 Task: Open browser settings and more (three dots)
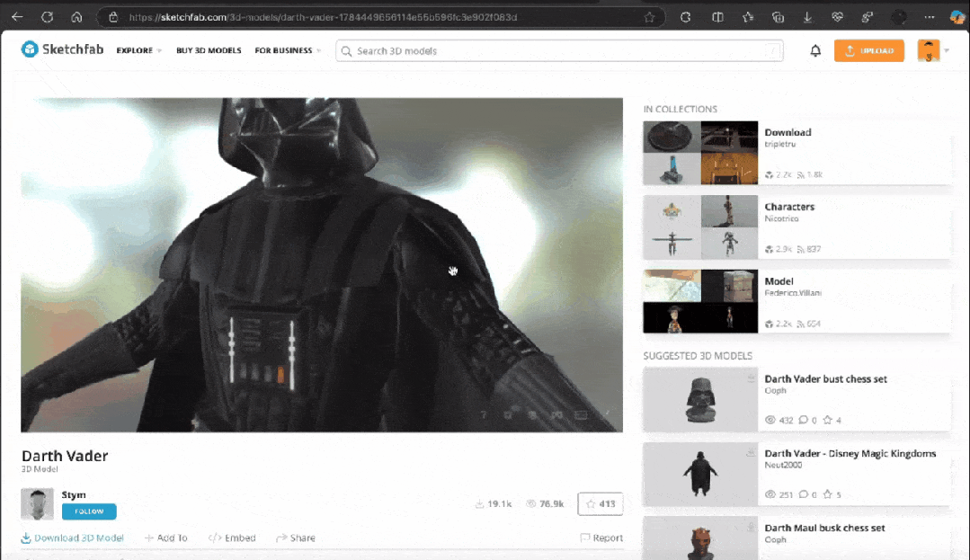pyautogui.click(x=930, y=17)
